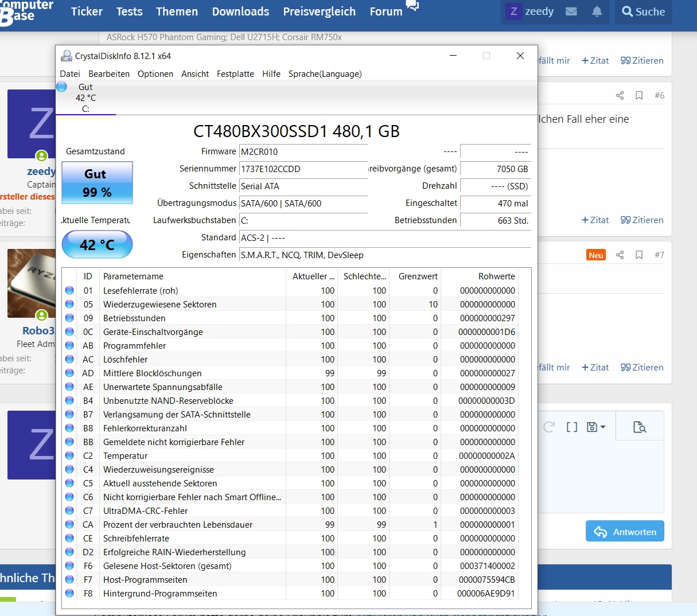Select the Prozent der verbrauchten Lebensdauer row

pyautogui.click(x=290, y=525)
